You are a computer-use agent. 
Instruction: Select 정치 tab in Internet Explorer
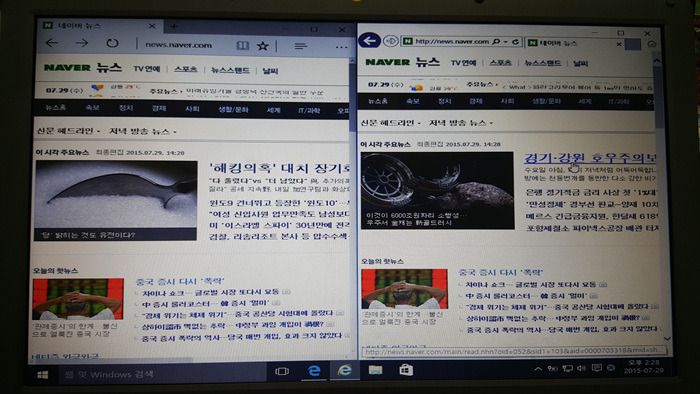click(x=444, y=101)
